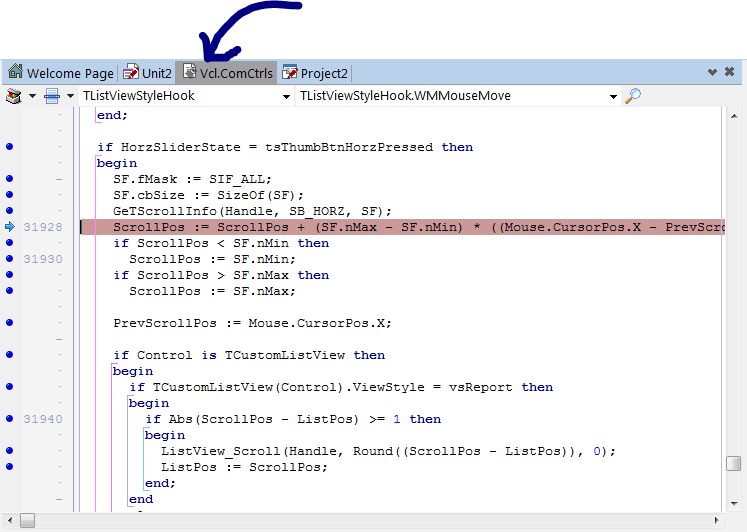Image resolution: width=747 pixels, height=532 pixels.
Task: Click the sync edit sections icon
Action: coord(52,96)
